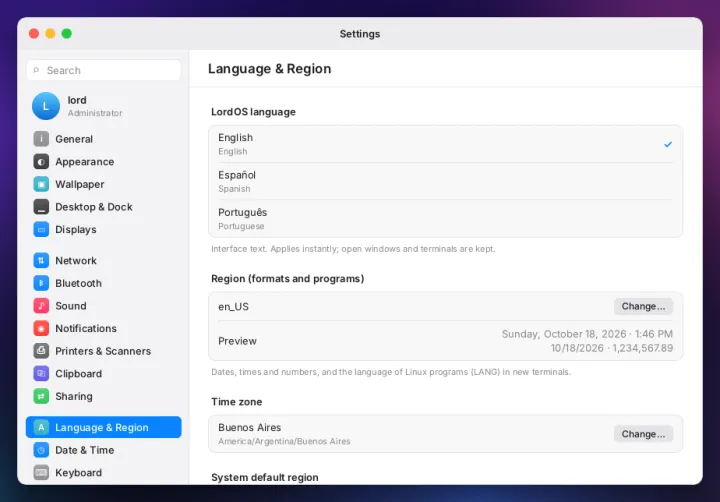Viewport: 720px width, 502px height.
Task: Click the Keyboard sidebar icon
Action: pyautogui.click(x=41, y=472)
